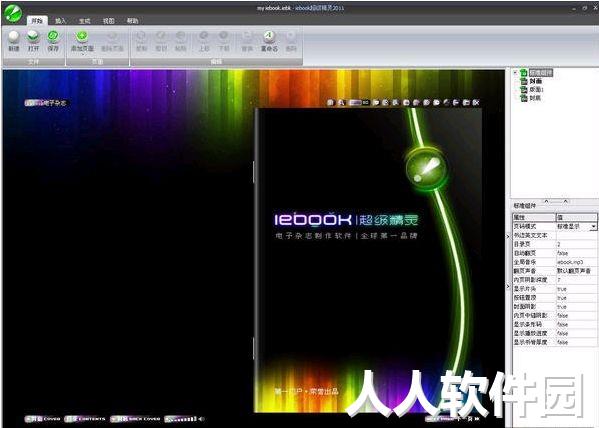
Task: Click the magnifier zoom icon above book cover
Action: (341, 102)
